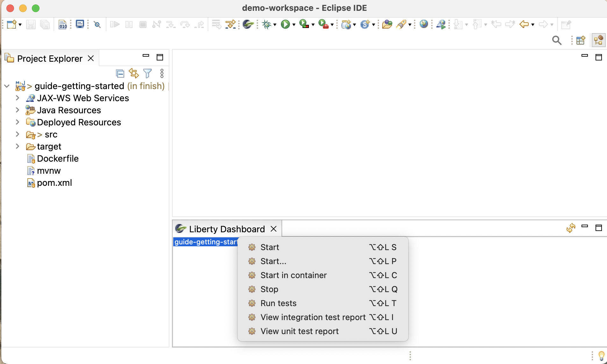The height and width of the screenshot is (364, 607).
Task: Show the tip-of-the-day lightbulb
Action: point(601,356)
